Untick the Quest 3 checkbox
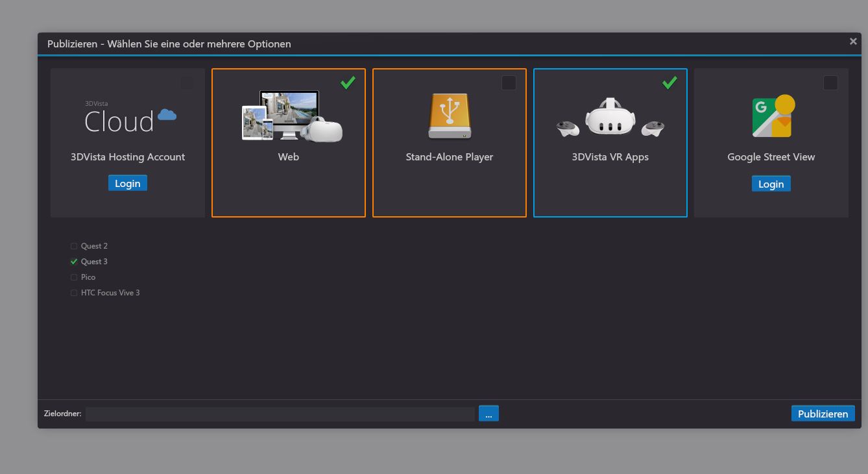 pyautogui.click(x=74, y=262)
